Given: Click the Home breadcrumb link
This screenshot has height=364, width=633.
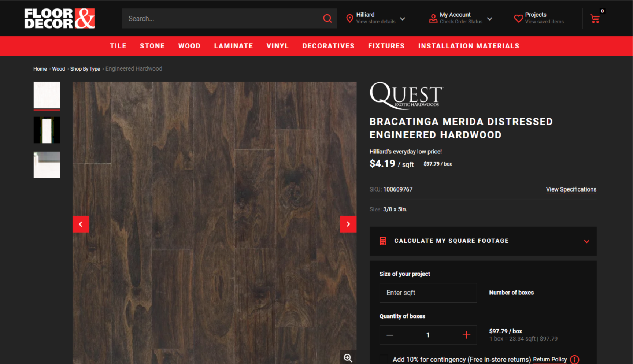Looking at the screenshot, I should 40,69.
